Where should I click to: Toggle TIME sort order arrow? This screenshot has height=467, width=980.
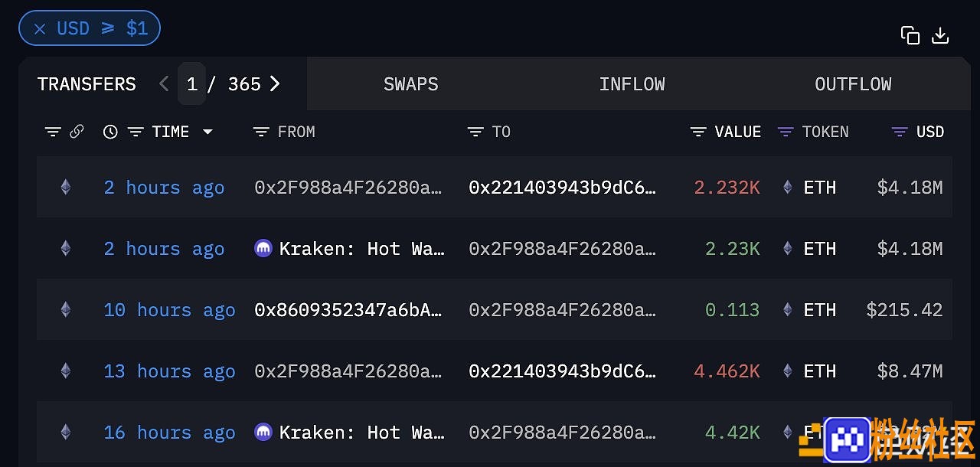pyautogui.click(x=207, y=132)
